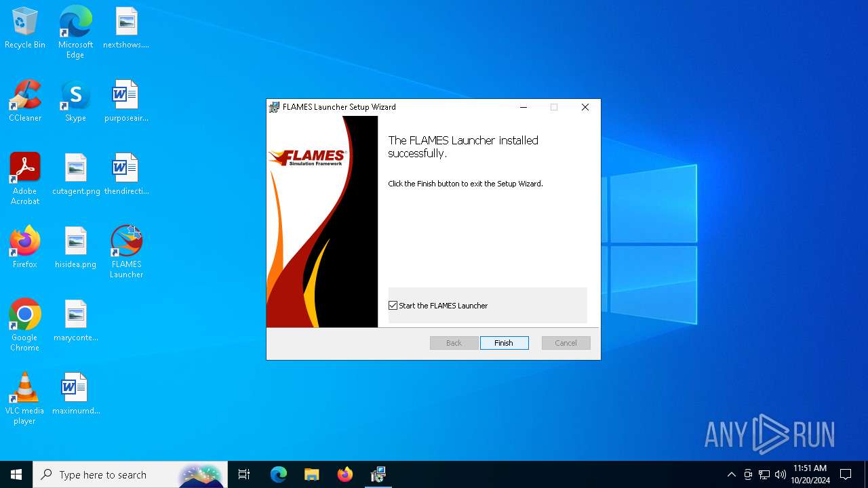Click the installer taskbar icon

pyautogui.click(x=378, y=474)
